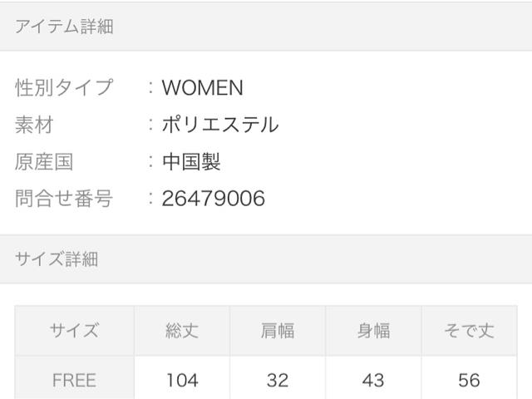Select the ポリエステル material text
The image size is (532, 399).
pyautogui.click(x=220, y=125)
